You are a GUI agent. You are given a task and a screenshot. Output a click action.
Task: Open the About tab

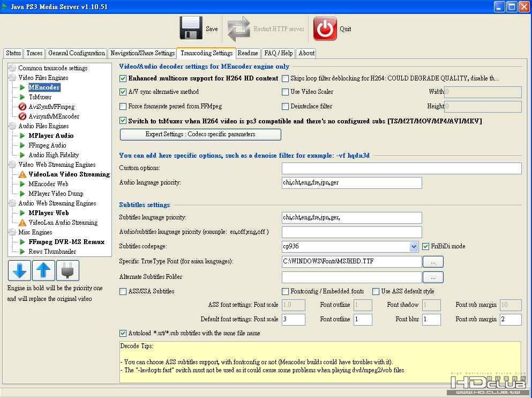point(306,53)
